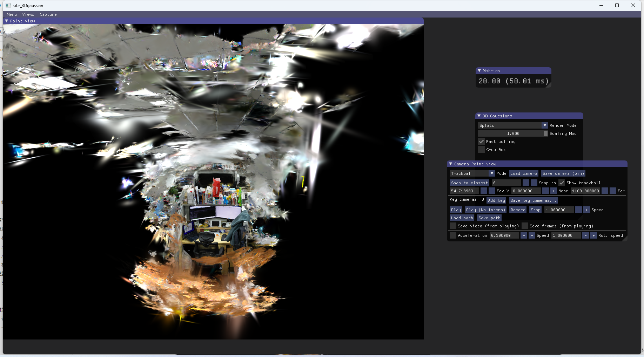The width and height of the screenshot is (644, 357).
Task: Open the Trackball camera Mode dropdown
Action: point(472,173)
